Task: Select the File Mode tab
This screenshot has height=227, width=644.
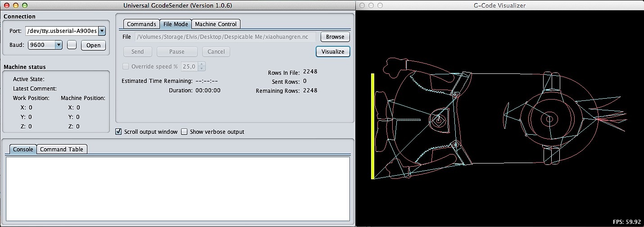Action: tap(176, 24)
